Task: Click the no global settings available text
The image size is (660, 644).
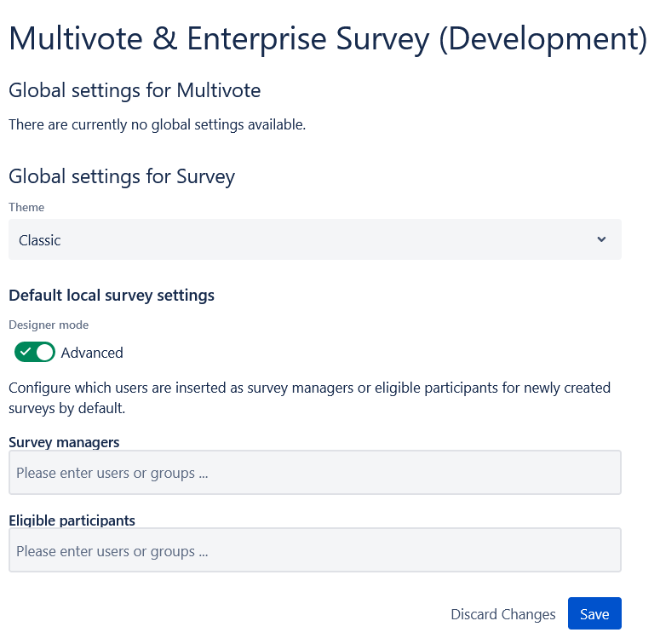Action: coord(157,124)
